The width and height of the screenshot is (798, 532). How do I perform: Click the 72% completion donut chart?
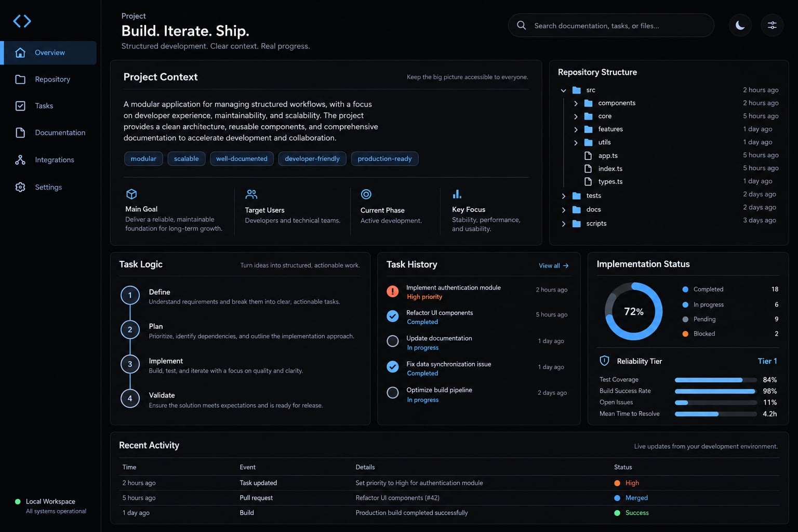coord(633,311)
